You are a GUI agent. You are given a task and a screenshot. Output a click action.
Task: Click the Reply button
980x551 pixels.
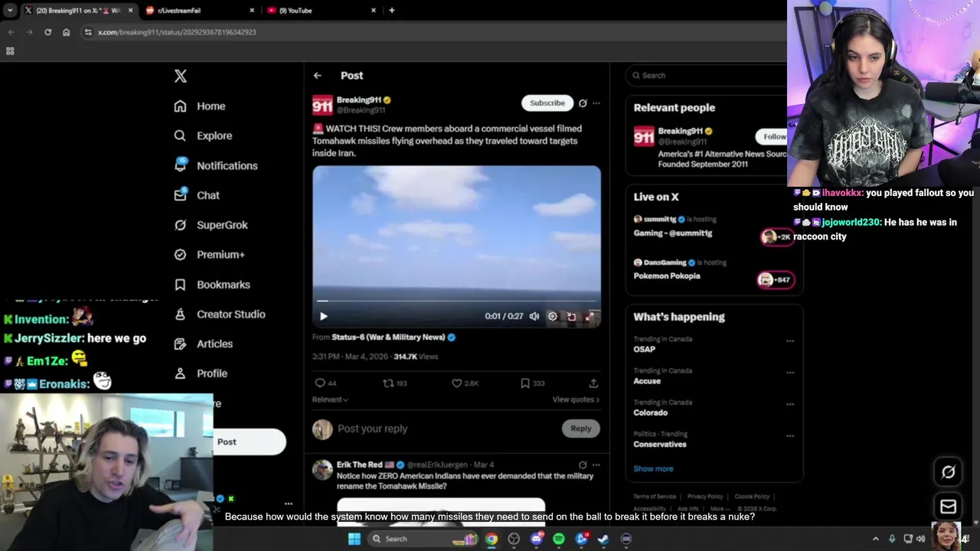[581, 429]
